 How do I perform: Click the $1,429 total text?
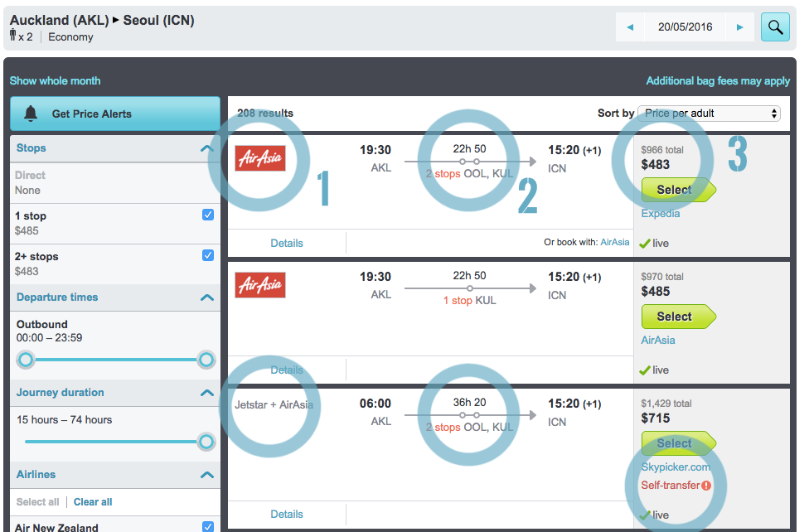(x=666, y=404)
